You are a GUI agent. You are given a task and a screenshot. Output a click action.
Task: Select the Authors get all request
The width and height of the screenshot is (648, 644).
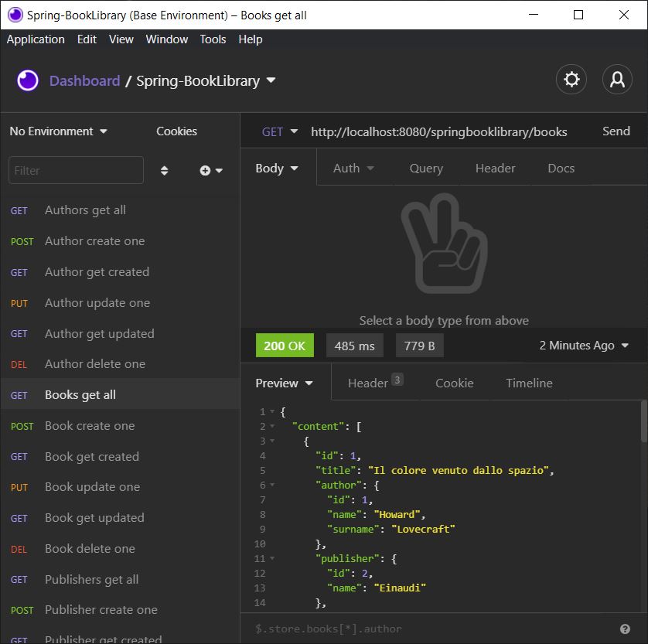click(x=120, y=210)
